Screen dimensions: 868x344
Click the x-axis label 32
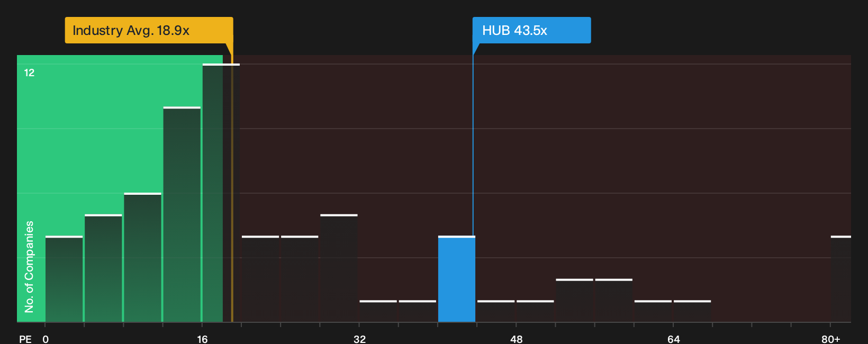tap(359, 339)
